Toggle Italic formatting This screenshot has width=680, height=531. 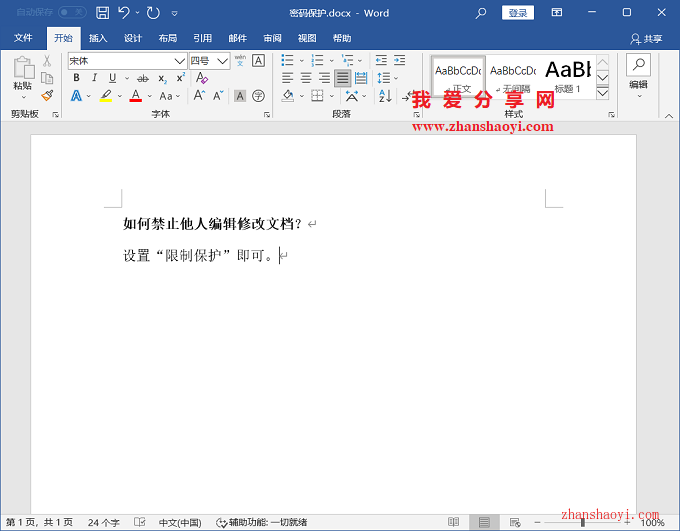pyautogui.click(x=94, y=78)
